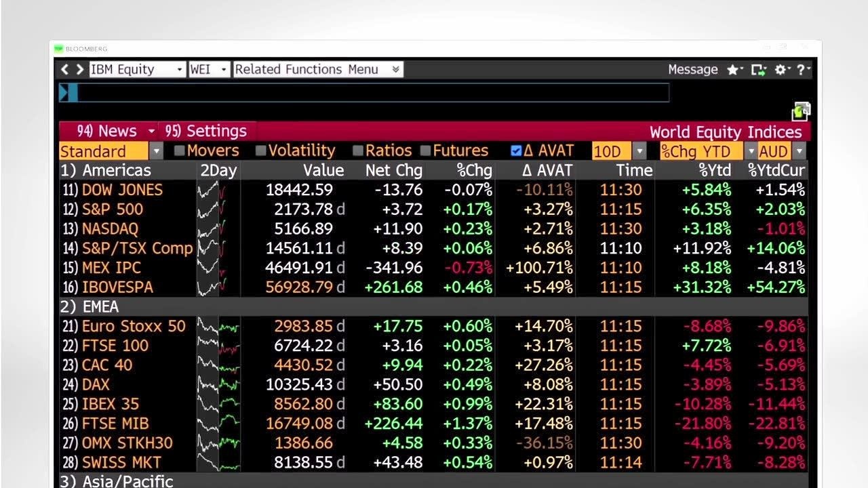868x488 pixels.
Task: Open Euro Stoxx 50 sparkline chart
Action: coord(218,326)
